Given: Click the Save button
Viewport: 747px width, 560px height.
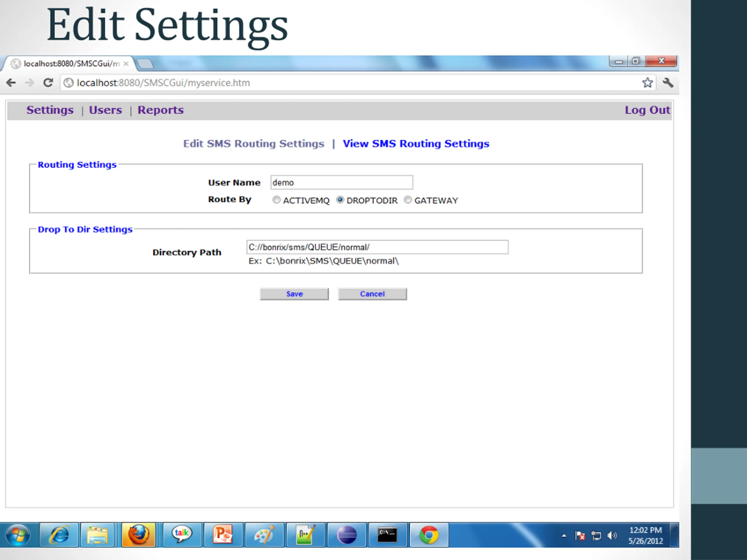Looking at the screenshot, I should [294, 294].
